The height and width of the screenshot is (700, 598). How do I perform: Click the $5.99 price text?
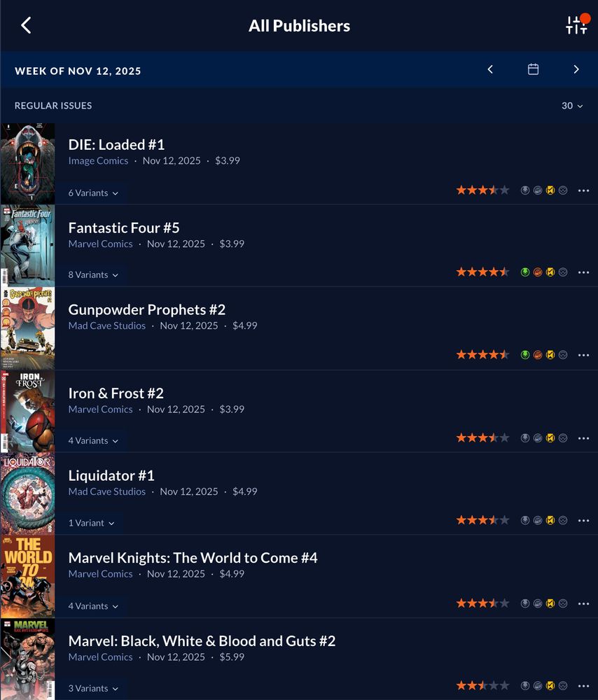(232, 657)
